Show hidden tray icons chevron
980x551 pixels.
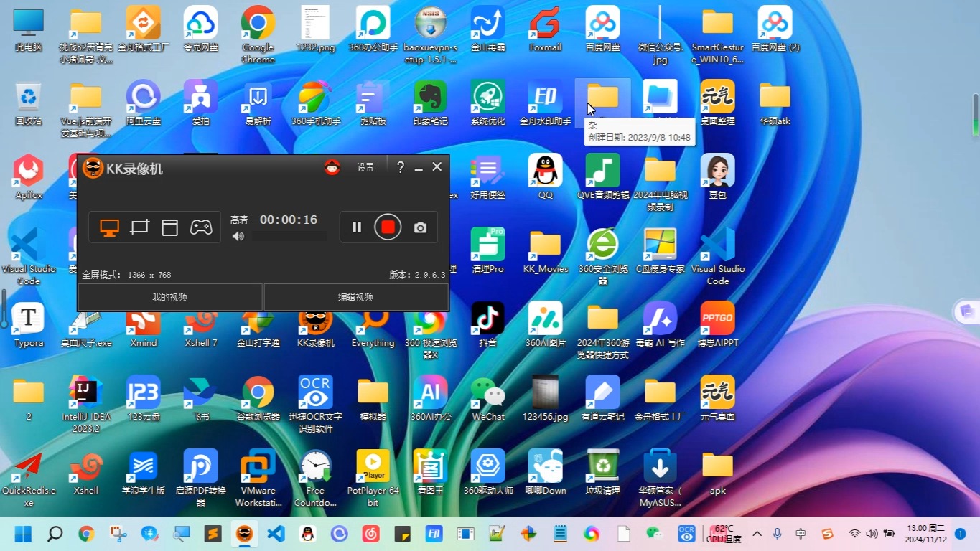coord(757,534)
